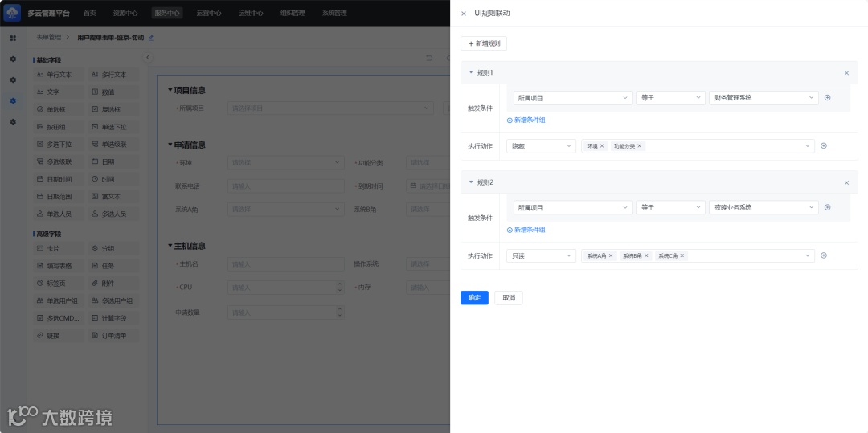Image resolution: width=868 pixels, height=433 pixels.
Task: Open the 所属项目 dropdown in 规则2
Action: [x=572, y=207]
